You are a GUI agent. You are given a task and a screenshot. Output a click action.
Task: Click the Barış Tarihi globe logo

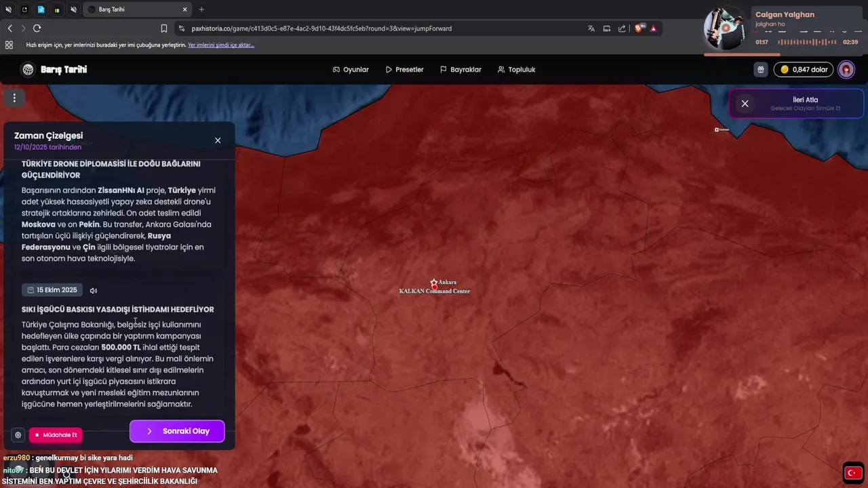(28, 69)
